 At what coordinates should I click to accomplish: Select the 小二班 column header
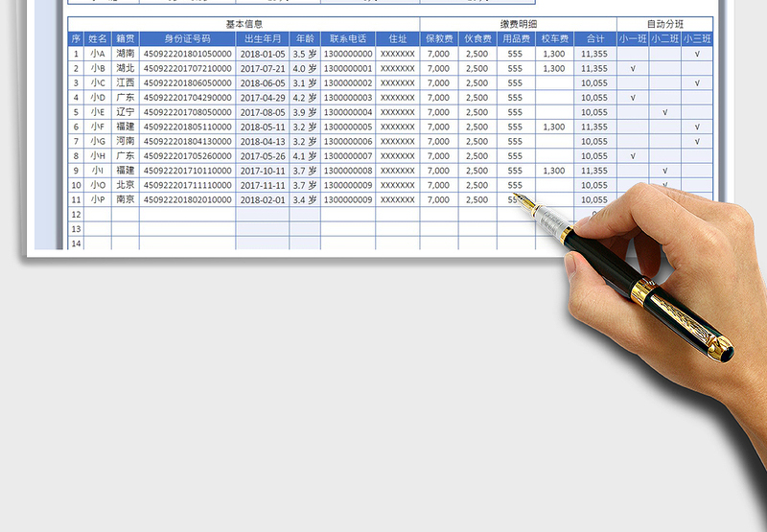point(664,39)
